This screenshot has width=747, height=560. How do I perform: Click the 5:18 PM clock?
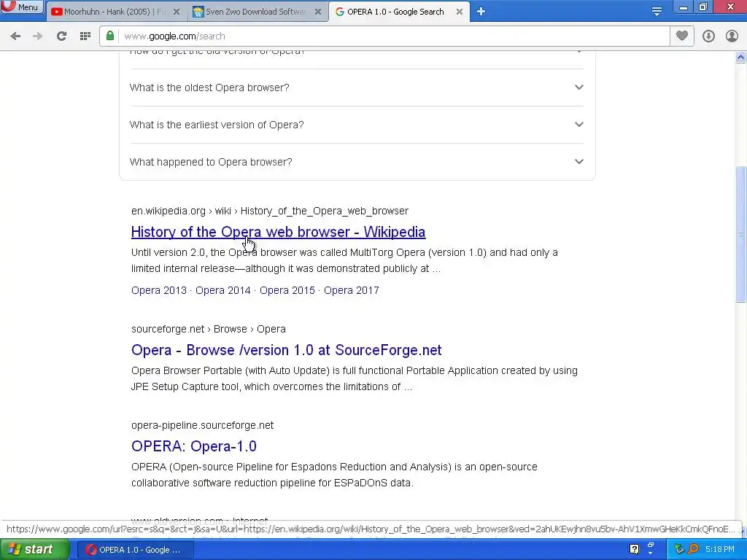(x=720, y=550)
